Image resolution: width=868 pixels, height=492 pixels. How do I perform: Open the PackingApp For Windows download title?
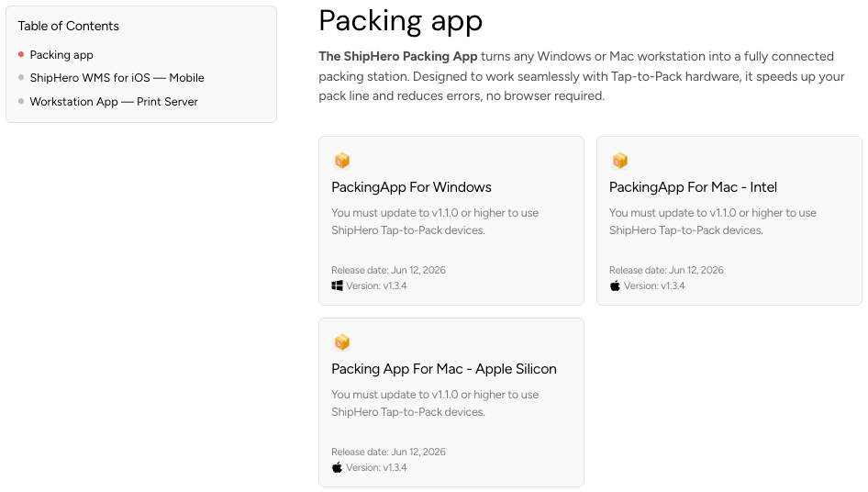(411, 187)
